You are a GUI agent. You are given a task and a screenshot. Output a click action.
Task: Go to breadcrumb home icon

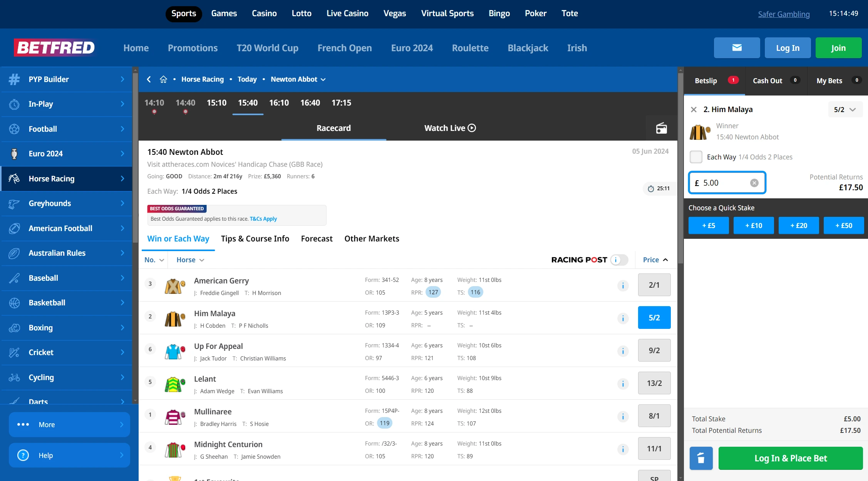(163, 79)
